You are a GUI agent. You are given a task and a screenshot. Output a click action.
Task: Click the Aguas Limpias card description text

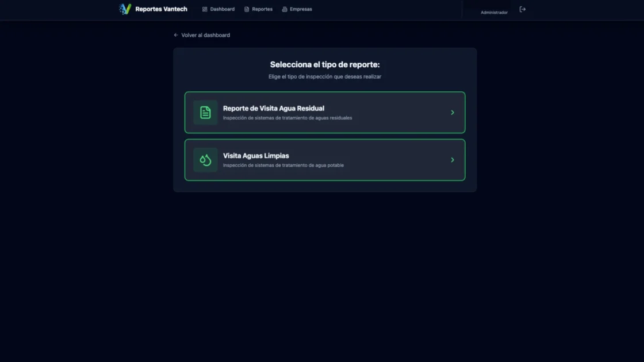point(283,165)
